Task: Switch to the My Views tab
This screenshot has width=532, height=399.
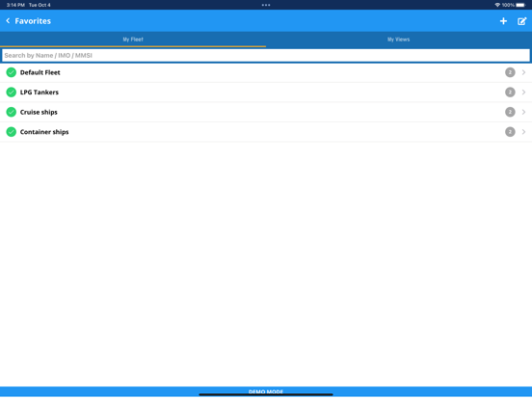Action: pyautogui.click(x=399, y=40)
